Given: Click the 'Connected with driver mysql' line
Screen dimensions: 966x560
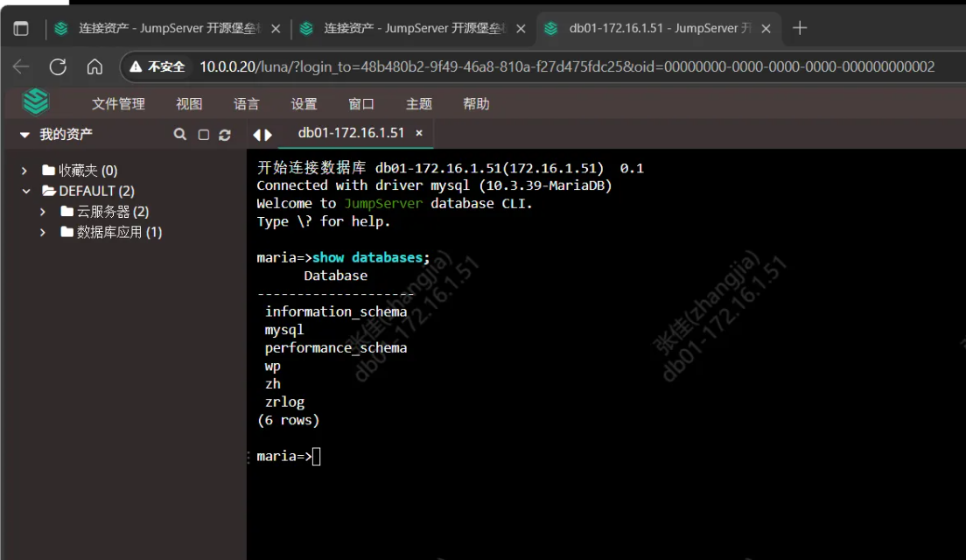Looking at the screenshot, I should pos(434,185).
